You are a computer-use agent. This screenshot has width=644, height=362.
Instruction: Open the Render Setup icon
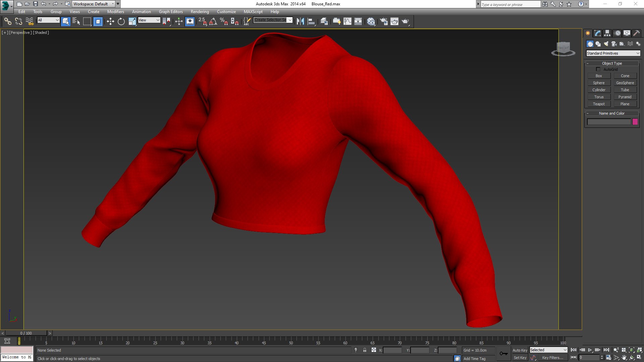(384, 21)
